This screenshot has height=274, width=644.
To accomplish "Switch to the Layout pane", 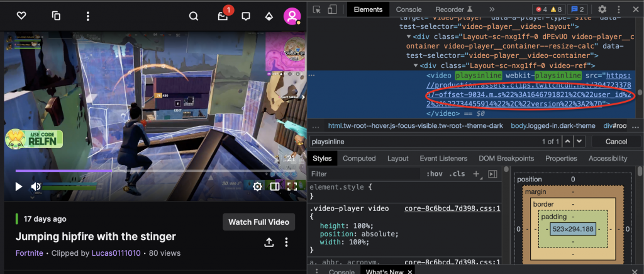I will pos(397,158).
